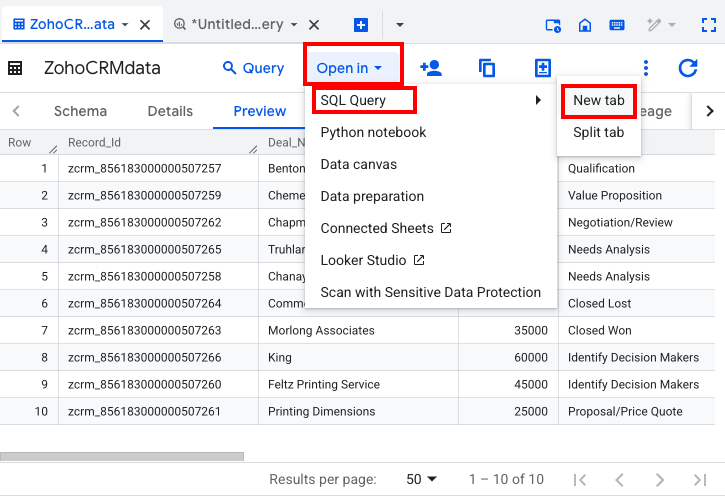Close the ZohoCR...ata tab
The height and width of the screenshot is (497, 725).
pos(145,25)
